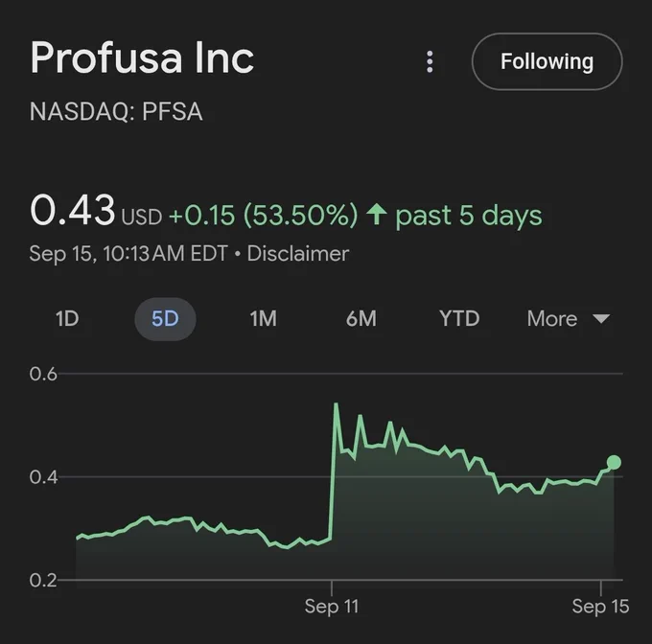652x644 pixels.
Task: Click the 0.4 gridline label
Action: (43, 477)
